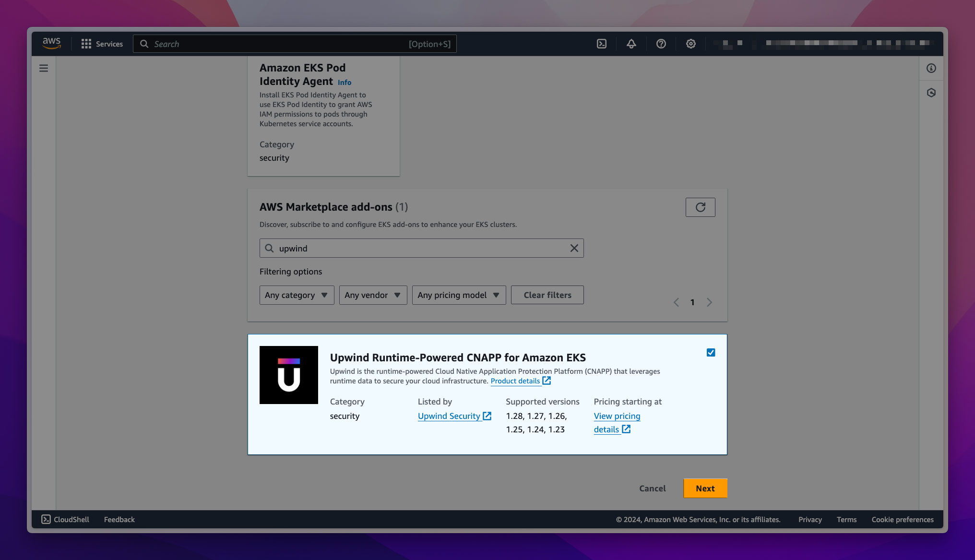
Task: Open the View pricing details link
Action: 617,423
